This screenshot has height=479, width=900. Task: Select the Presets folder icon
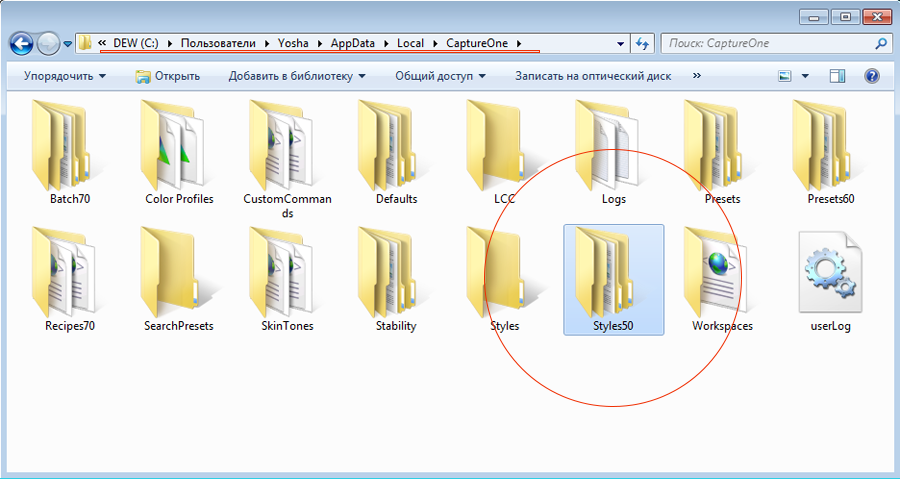click(x=715, y=145)
